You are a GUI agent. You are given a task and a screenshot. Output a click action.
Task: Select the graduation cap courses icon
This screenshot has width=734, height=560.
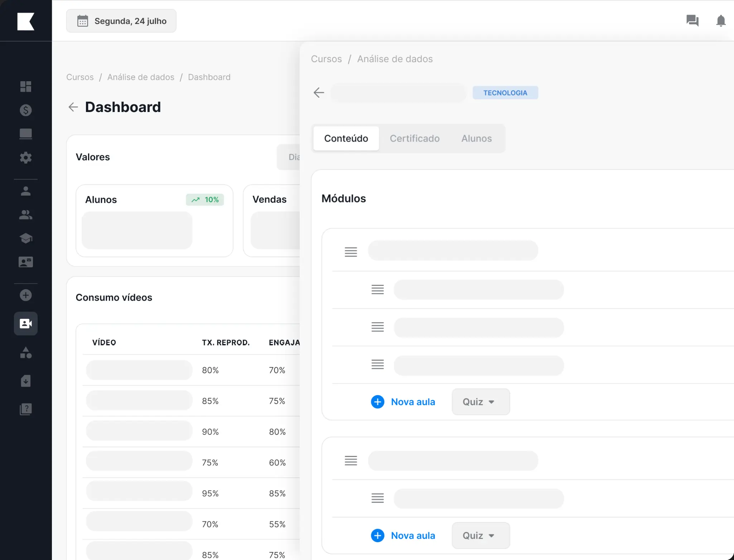[x=25, y=238]
